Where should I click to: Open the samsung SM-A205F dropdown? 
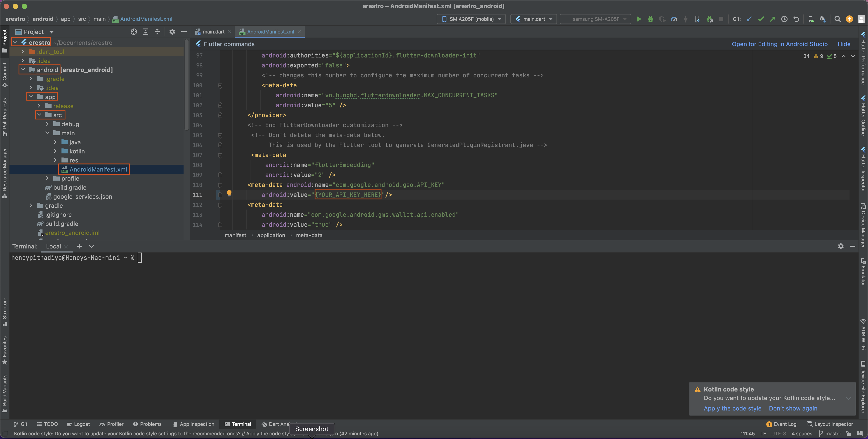pos(595,19)
